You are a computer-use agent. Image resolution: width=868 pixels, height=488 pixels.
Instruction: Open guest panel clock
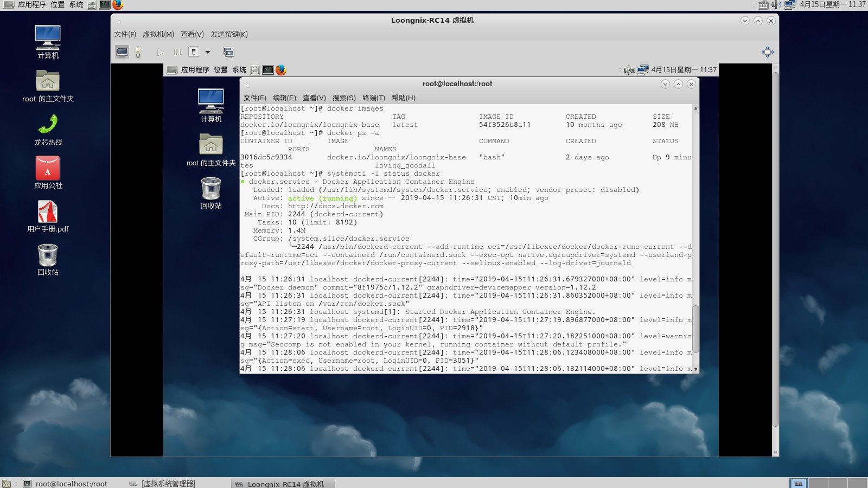[684, 70]
